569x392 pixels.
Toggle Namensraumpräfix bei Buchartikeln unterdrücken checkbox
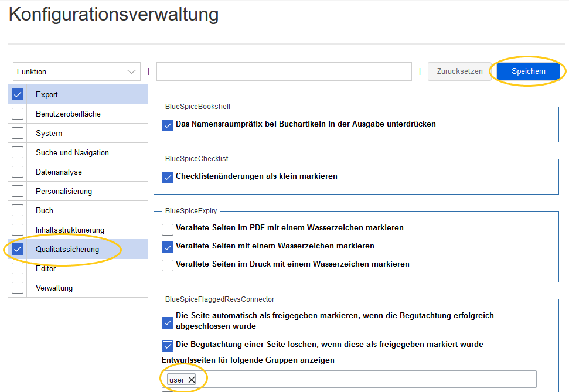click(167, 125)
